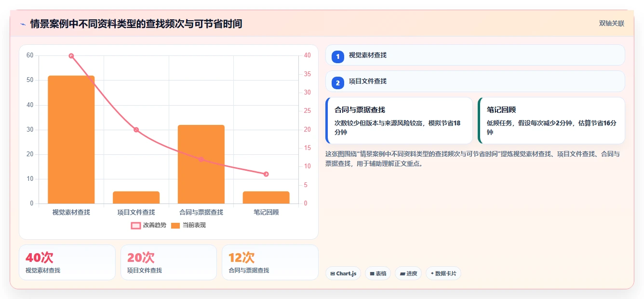Image resolution: width=644 pixels, height=299 pixels.
Task: Click the Chart.js tag
Action: [343, 273]
